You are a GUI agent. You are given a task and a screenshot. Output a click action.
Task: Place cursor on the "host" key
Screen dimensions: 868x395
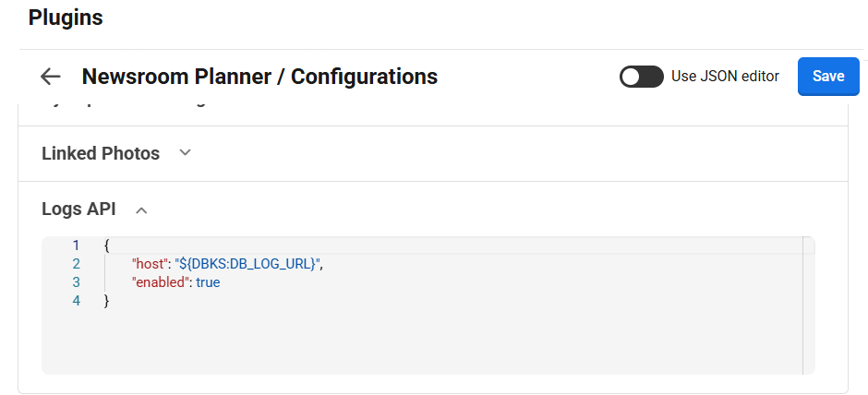(150, 264)
